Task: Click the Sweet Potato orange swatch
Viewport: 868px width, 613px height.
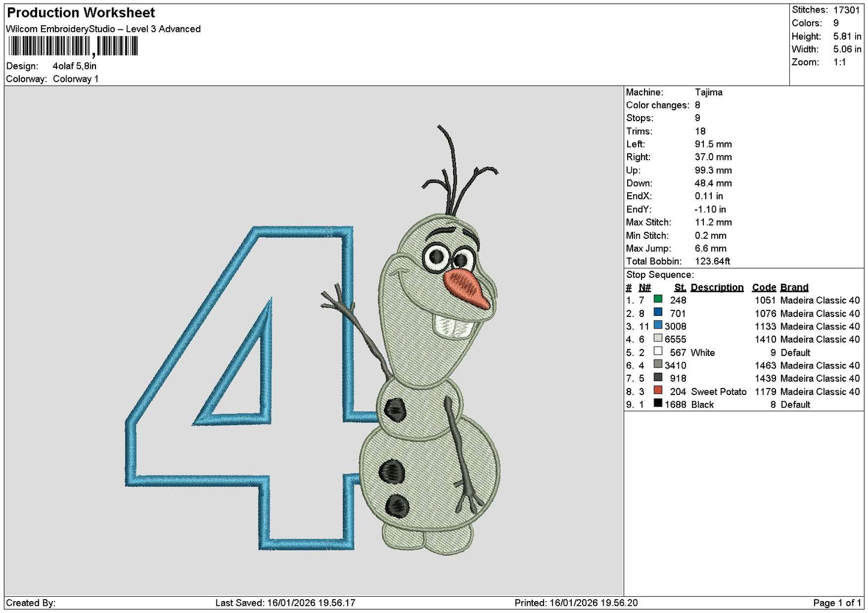Action: point(658,390)
